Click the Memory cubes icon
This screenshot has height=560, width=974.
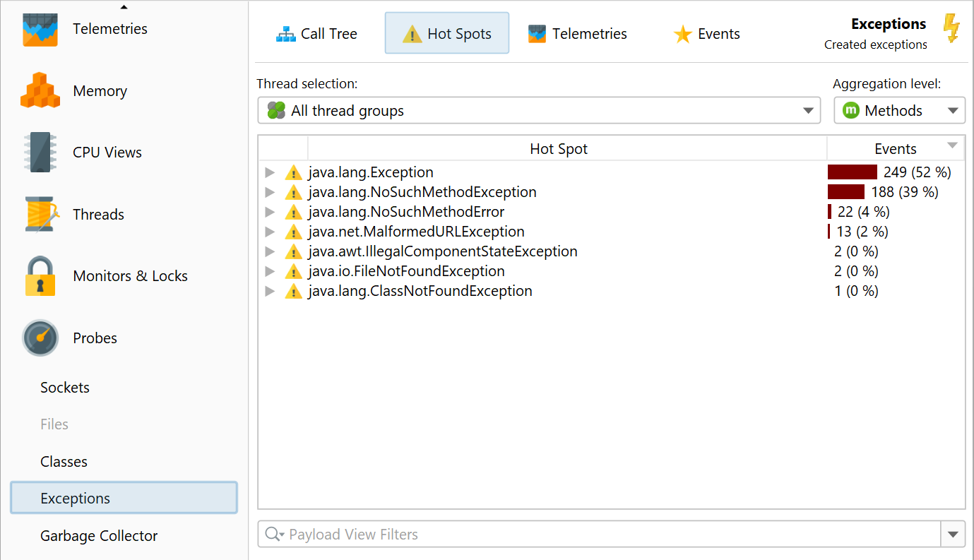[x=40, y=91]
